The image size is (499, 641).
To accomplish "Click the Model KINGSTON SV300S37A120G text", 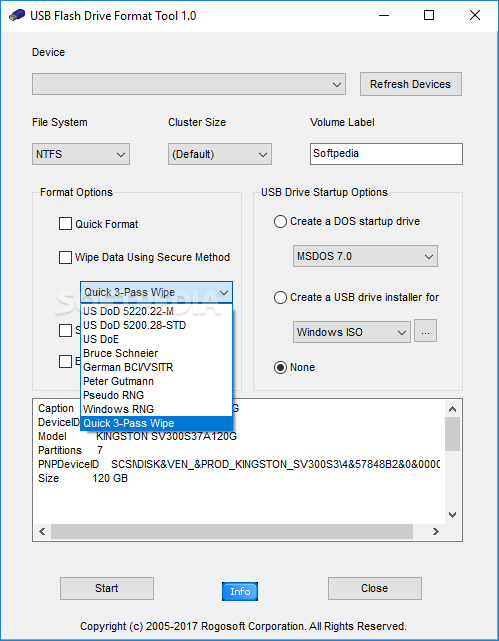I will pyautogui.click(x=138, y=436).
